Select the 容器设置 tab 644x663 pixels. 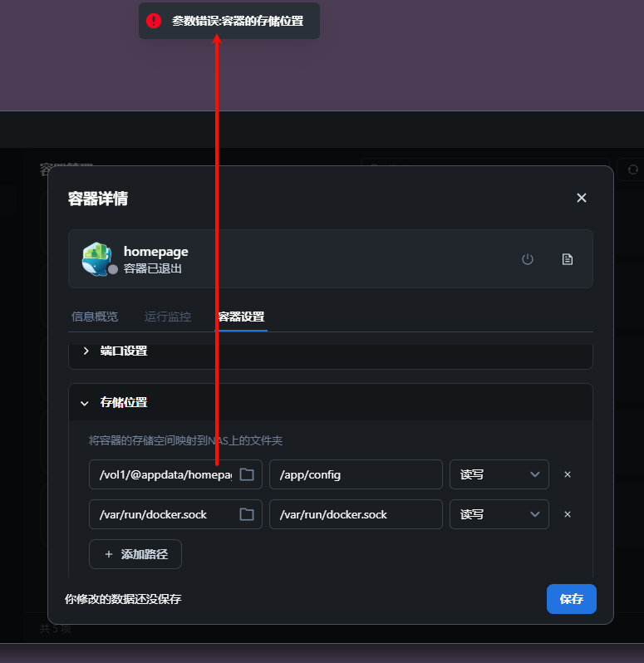click(241, 317)
